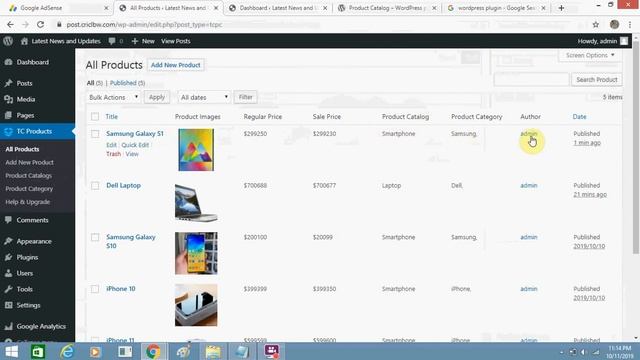Expand the Bulk Actions dropdown
640x360 pixels.
click(113, 97)
